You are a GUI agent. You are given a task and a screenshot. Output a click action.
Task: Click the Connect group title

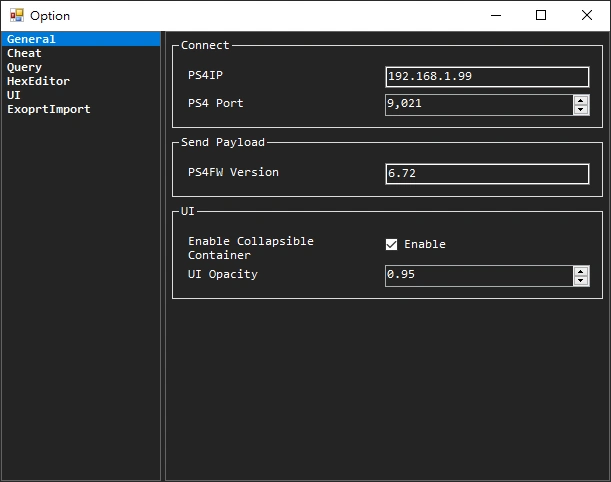pos(205,45)
